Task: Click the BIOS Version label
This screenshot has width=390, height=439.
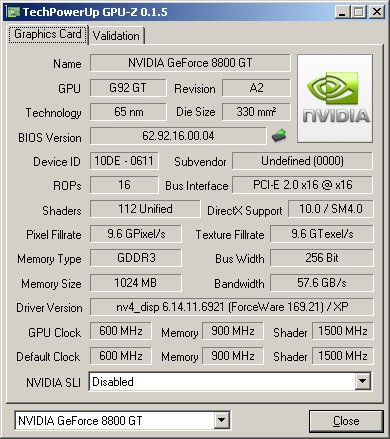Action: click(50, 138)
